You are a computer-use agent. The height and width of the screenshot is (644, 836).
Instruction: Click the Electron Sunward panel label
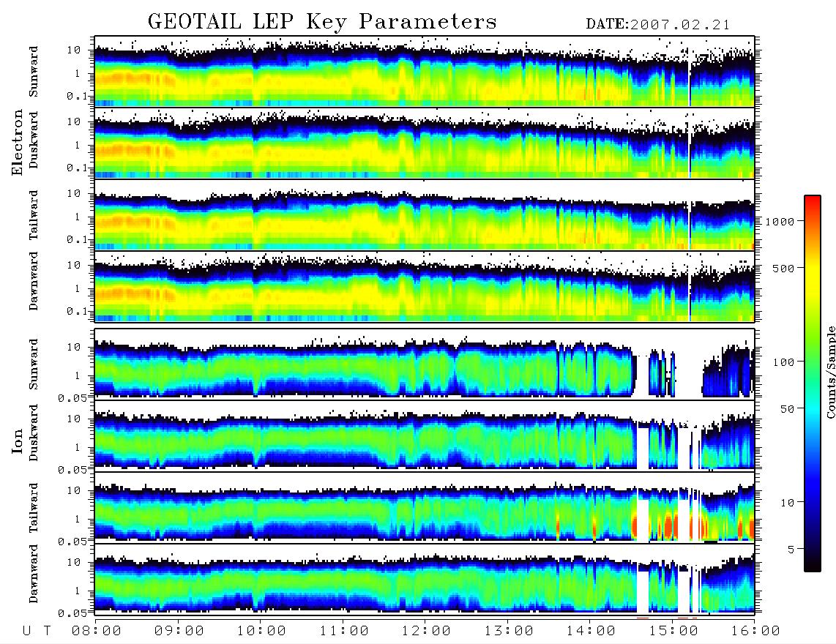34,72
